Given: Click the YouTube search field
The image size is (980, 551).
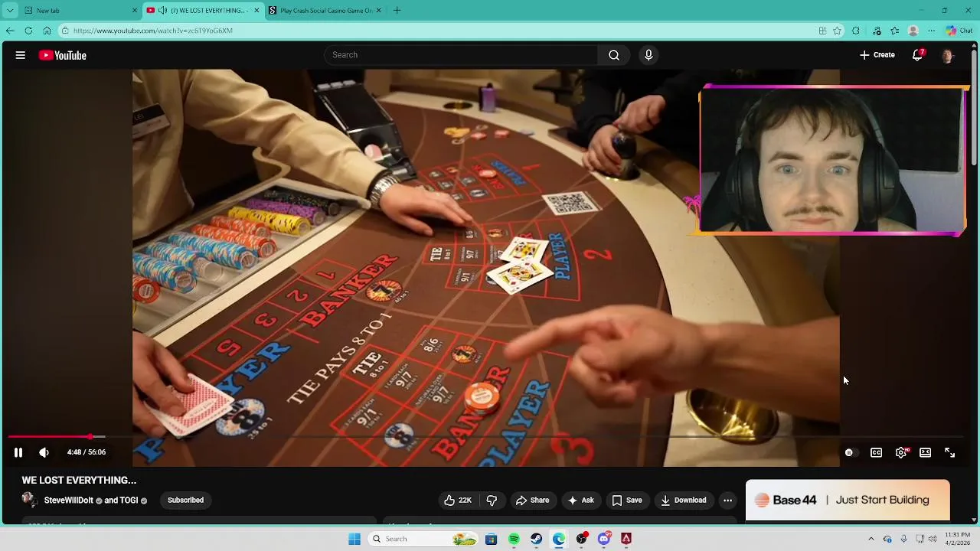Looking at the screenshot, I should (x=462, y=55).
